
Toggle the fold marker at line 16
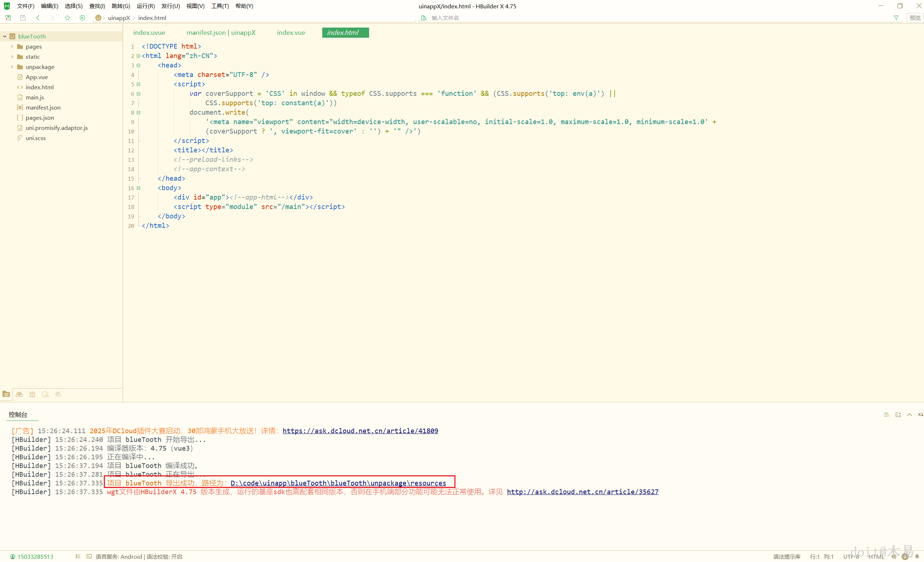coord(138,188)
